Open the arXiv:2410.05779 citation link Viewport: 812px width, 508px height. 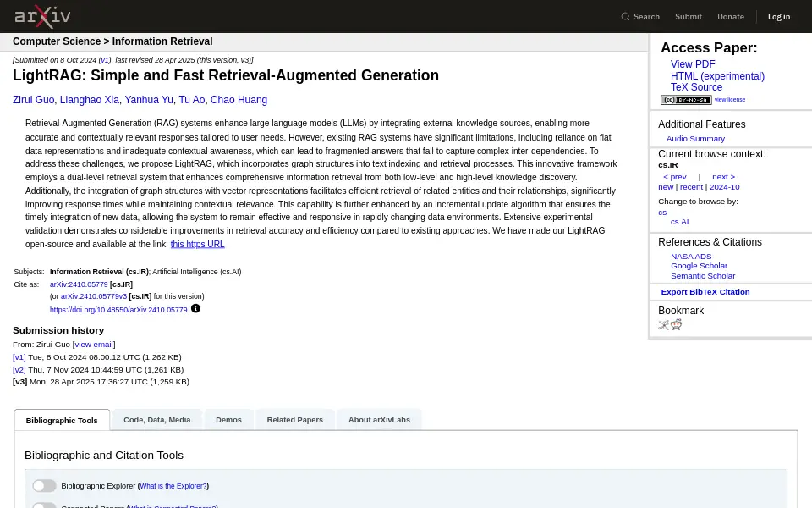click(79, 284)
